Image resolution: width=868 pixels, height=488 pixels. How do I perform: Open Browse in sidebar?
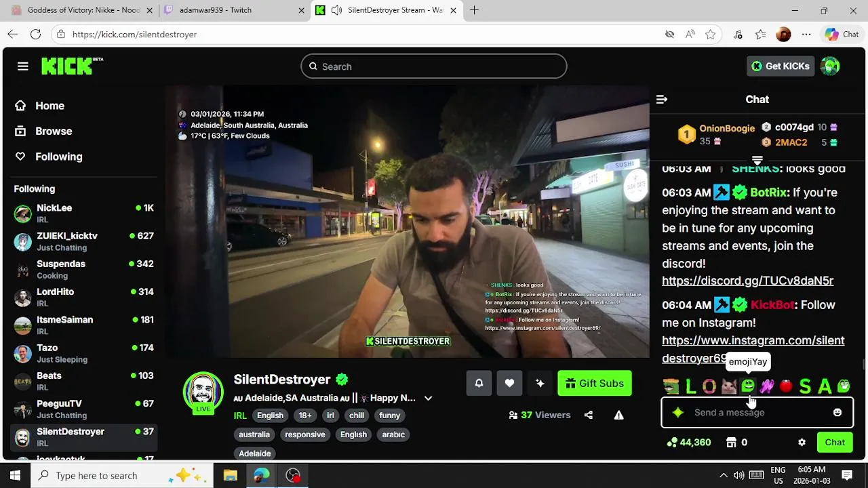pos(43,131)
